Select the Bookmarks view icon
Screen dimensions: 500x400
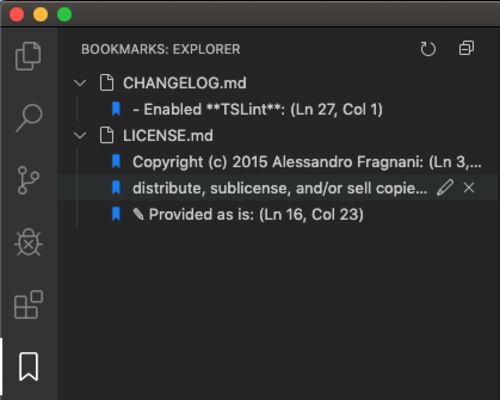click(29, 366)
